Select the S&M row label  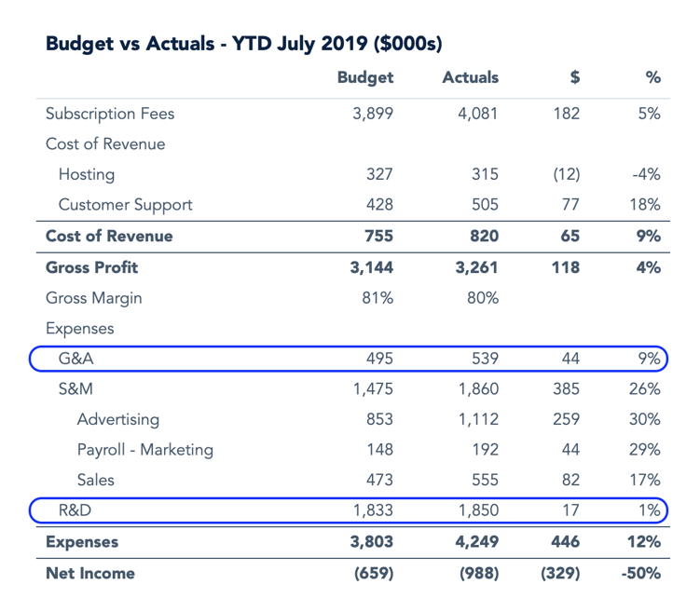pyautogui.click(x=75, y=389)
